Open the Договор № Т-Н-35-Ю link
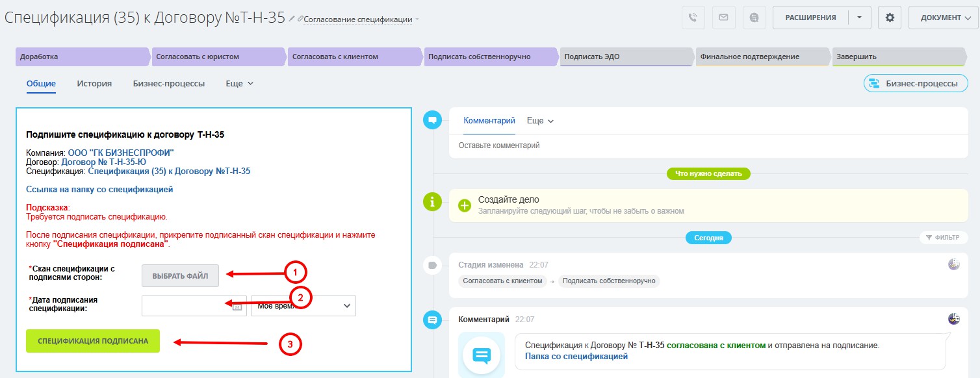The width and height of the screenshot is (980, 378). 103,162
